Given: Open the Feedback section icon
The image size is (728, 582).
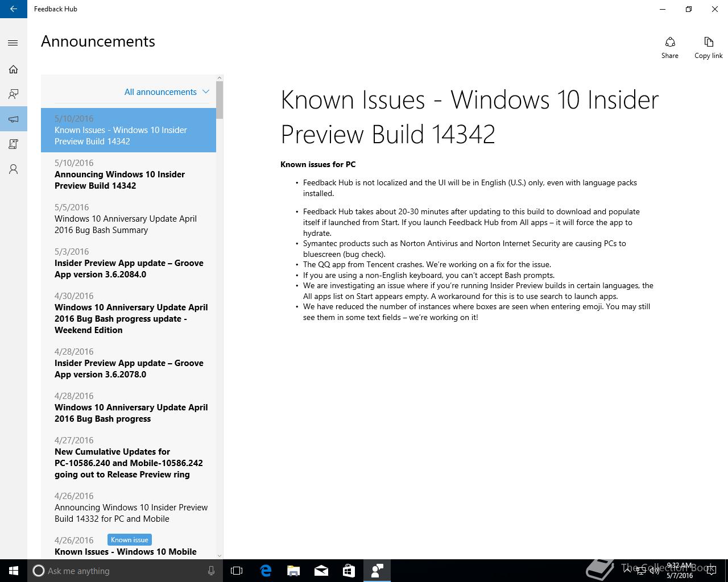Looking at the screenshot, I should (x=14, y=94).
